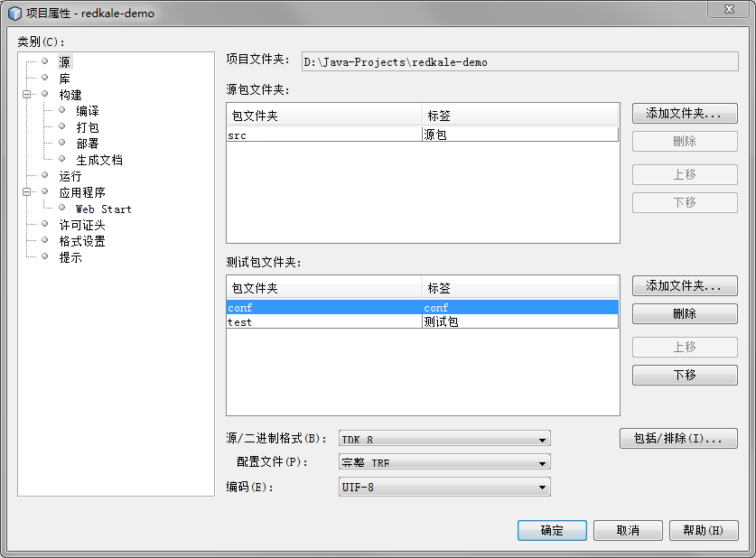Select the src row in source packages
756x558 pixels.
tap(323, 135)
